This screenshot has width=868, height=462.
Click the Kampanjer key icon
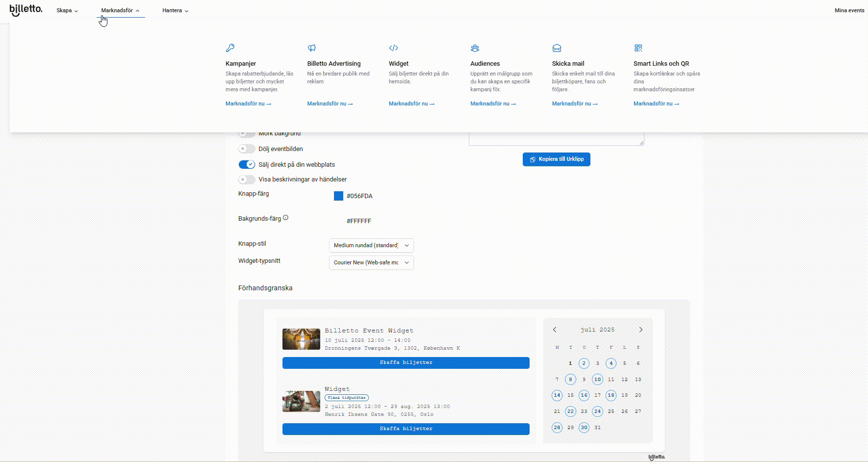(x=230, y=48)
